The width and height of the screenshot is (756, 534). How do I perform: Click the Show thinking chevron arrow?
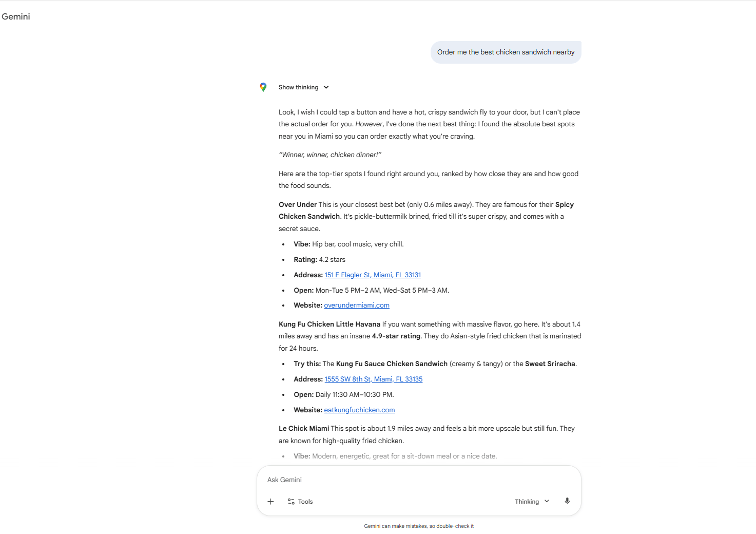326,87
